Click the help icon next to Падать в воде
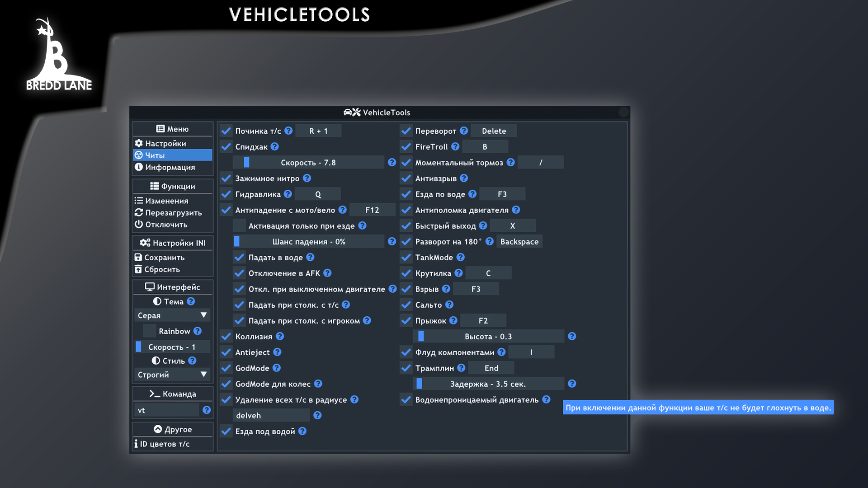 310,257
